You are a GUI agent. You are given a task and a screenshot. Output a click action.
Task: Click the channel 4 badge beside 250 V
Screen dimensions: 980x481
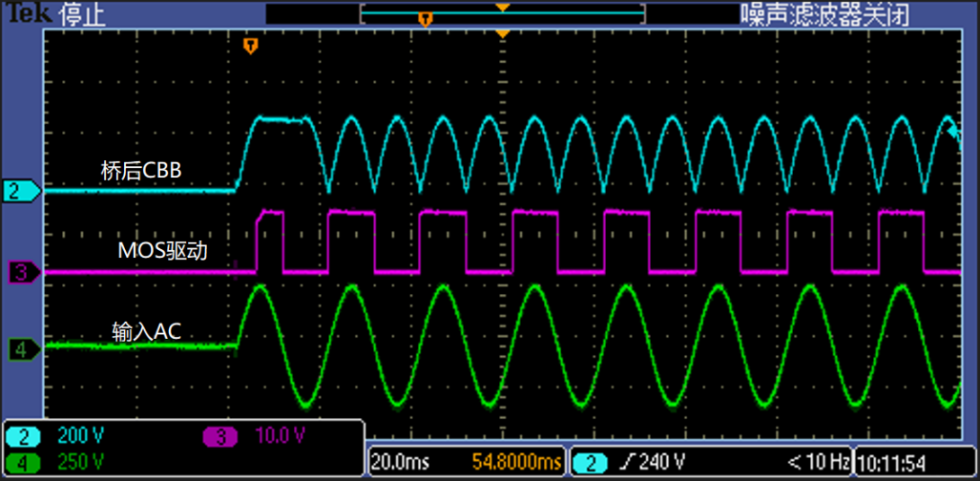(24, 463)
